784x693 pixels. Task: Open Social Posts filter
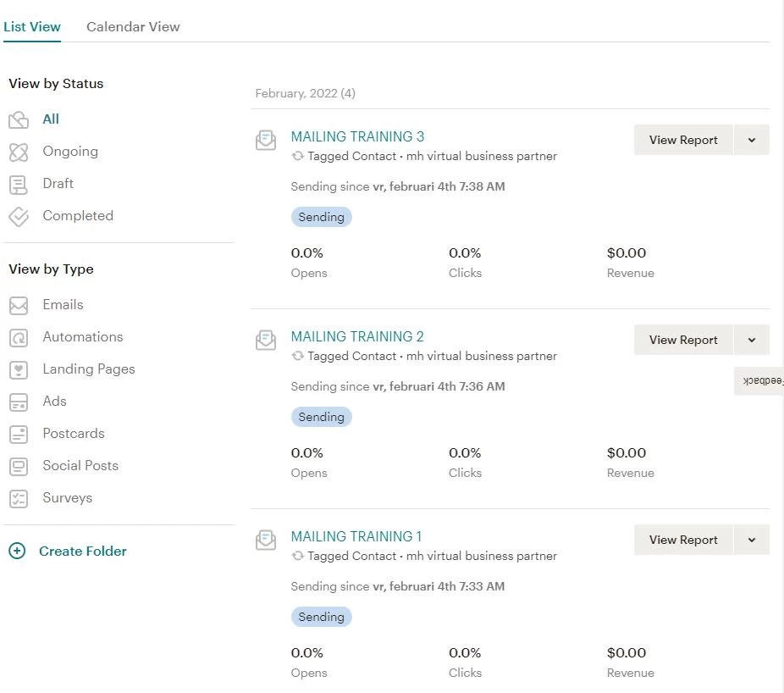(80, 466)
